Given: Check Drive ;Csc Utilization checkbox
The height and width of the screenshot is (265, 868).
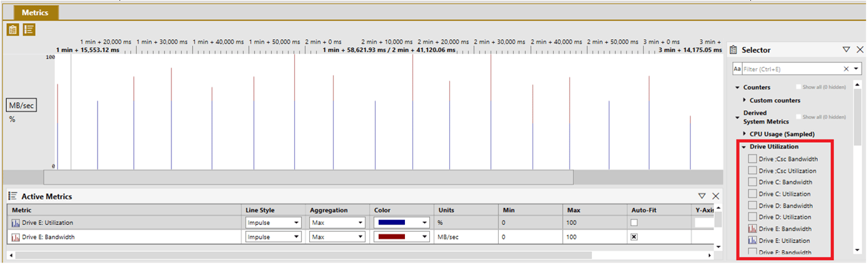Looking at the screenshot, I should pos(752,171).
